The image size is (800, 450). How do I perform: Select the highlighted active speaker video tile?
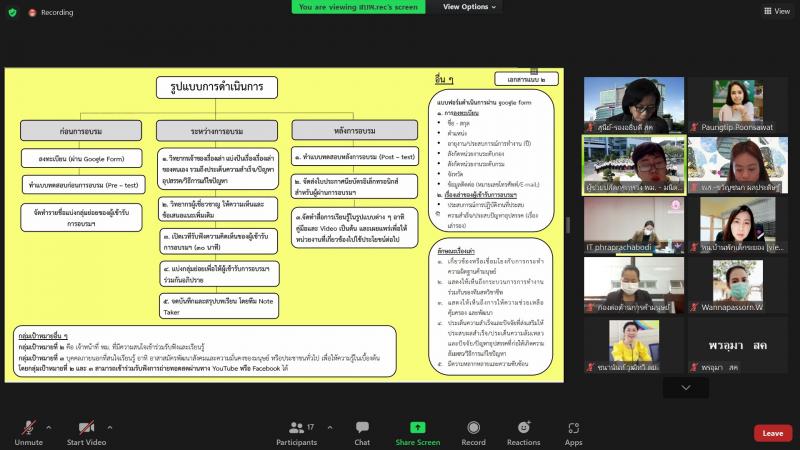[x=634, y=165]
